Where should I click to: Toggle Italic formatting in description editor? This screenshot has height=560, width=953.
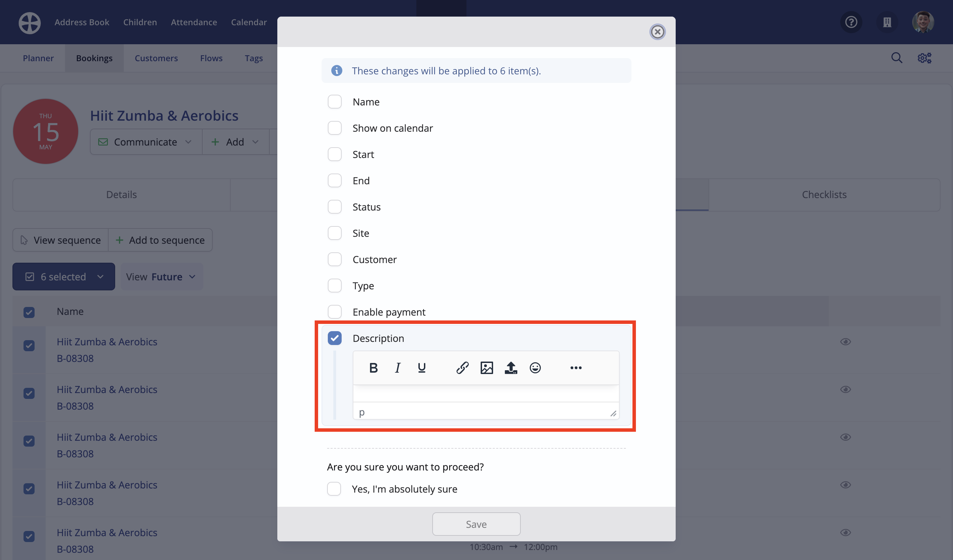pos(397,367)
